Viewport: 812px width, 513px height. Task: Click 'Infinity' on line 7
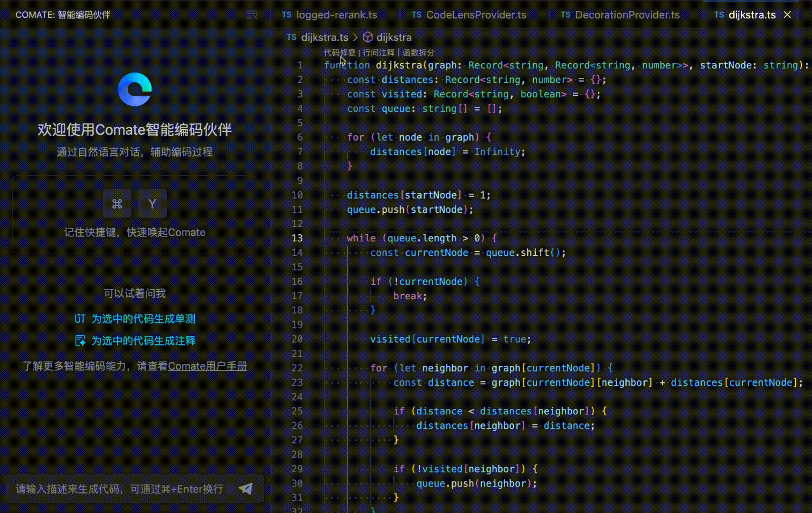point(497,152)
